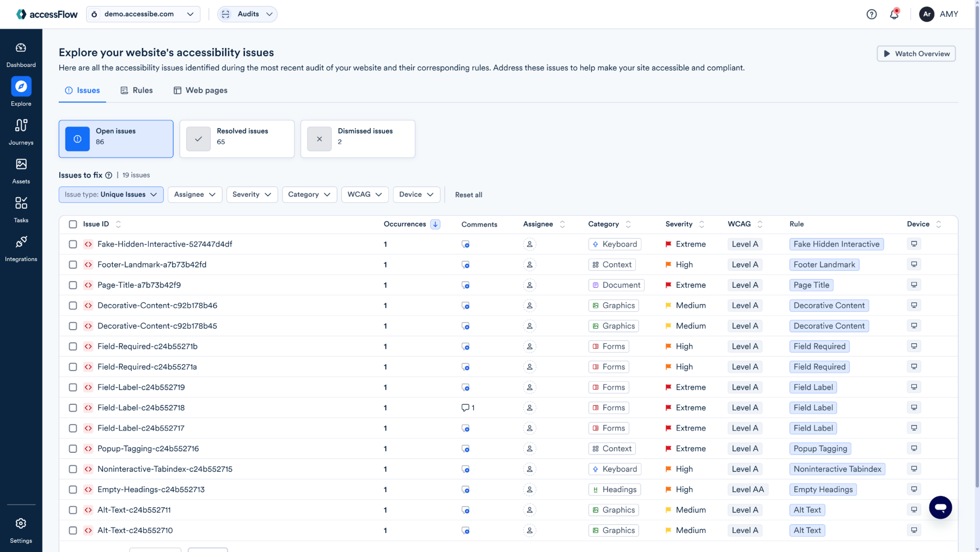Open the notifications bell
This screenshot has height=552, width=980.
pyautogui.click(x=894, y=14)
